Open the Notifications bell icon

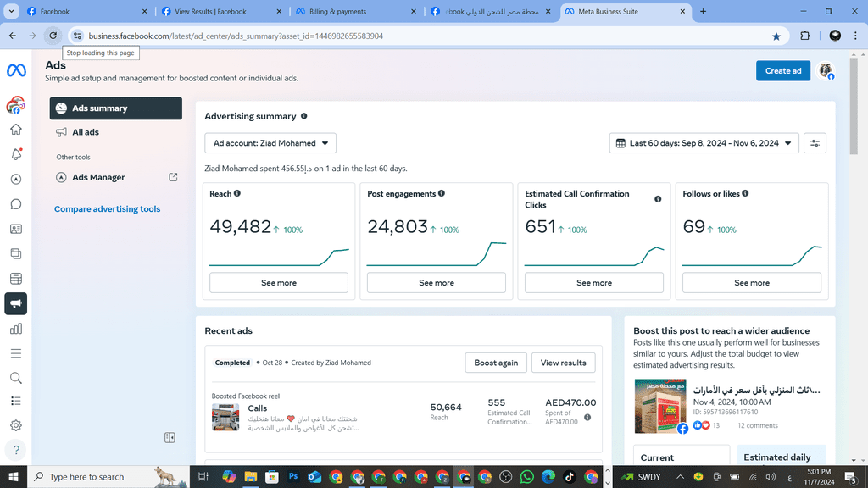(x=15, y=154)
